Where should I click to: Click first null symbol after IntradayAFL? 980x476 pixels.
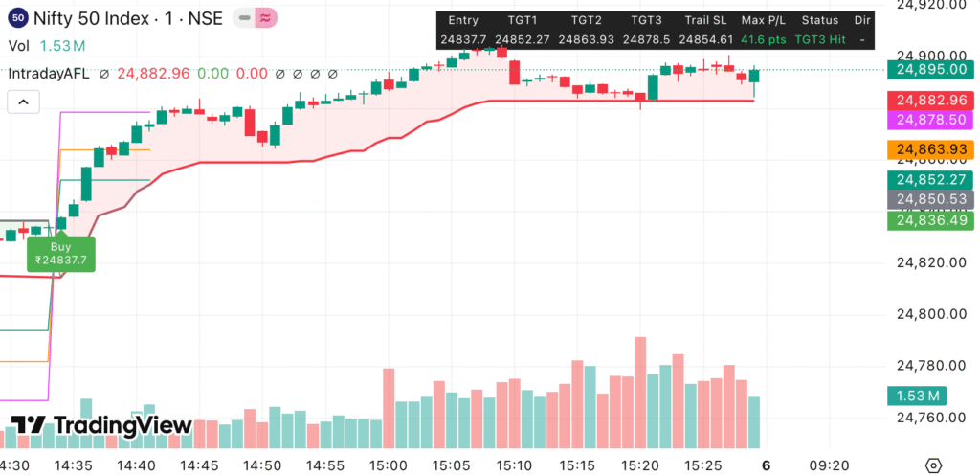(x=104, y=73)
